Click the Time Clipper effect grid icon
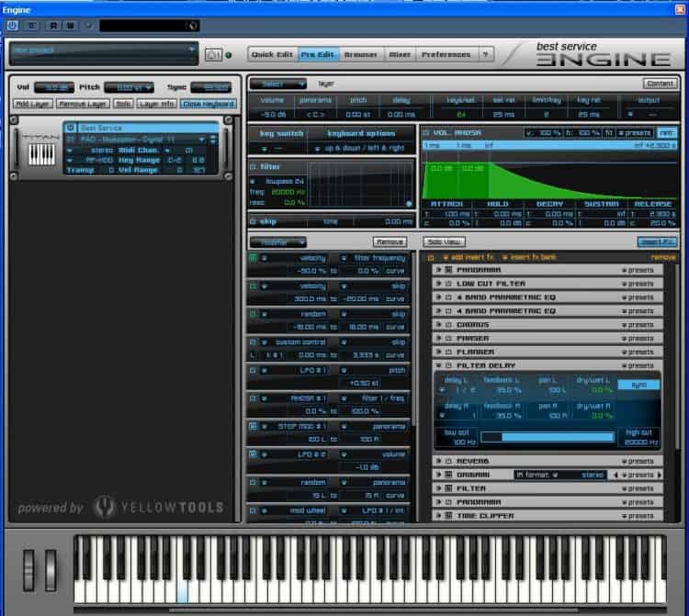Image resolution: width=689 pixels, height=616 pixels. tap(448, 516)
